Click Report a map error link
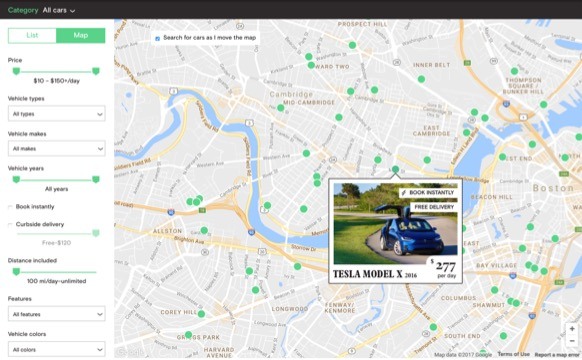Screen dimensions: 582x360 (557, 354)
